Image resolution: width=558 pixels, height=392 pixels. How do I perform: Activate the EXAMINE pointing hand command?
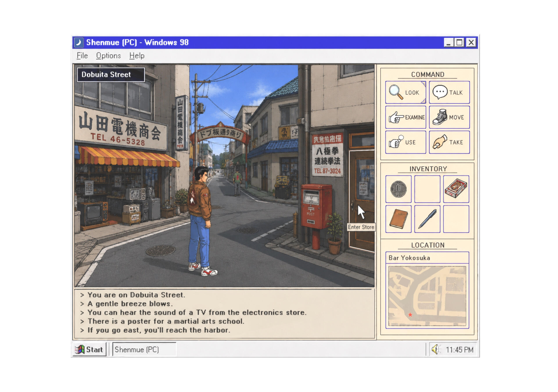(x=405, y=117)
